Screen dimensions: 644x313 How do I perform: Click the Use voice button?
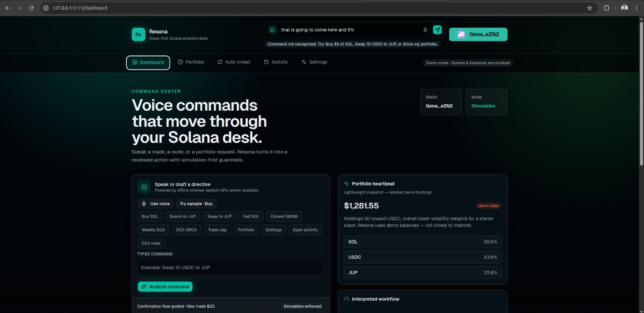(155, 204)
